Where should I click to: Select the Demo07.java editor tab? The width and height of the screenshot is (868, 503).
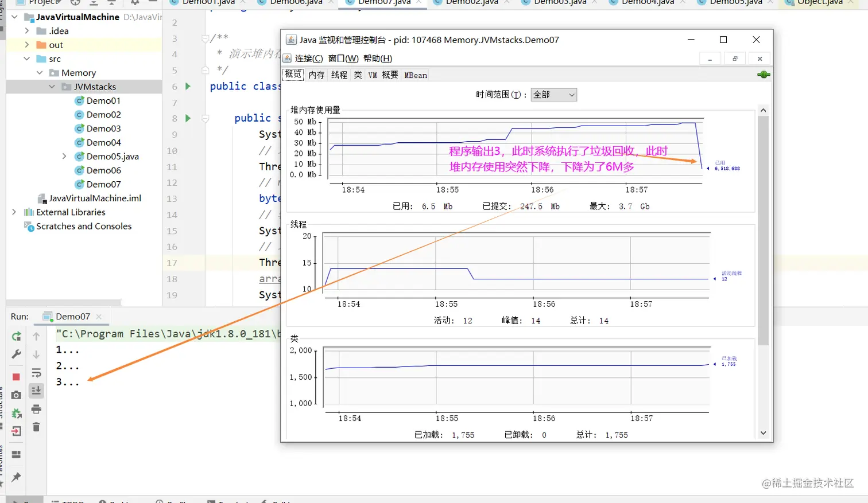[384, 3]
